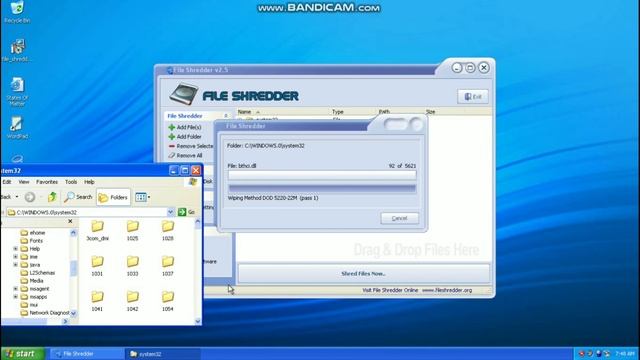Collapse the File Shredder sidebar section
The image size is (640, 360).
226,116
